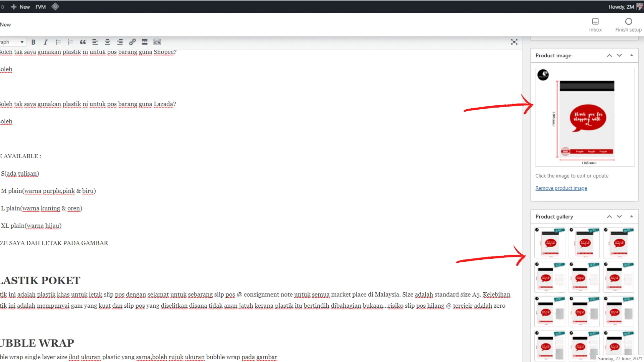Enable distraction-free fullscreen editor mode
The height and width of the screenshot is (362, 644).
[x=514, y=42]
